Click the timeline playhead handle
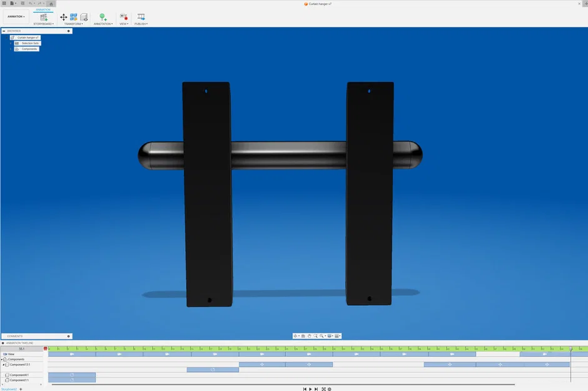Viewport: 588px width, 391px height. (570, 348)
